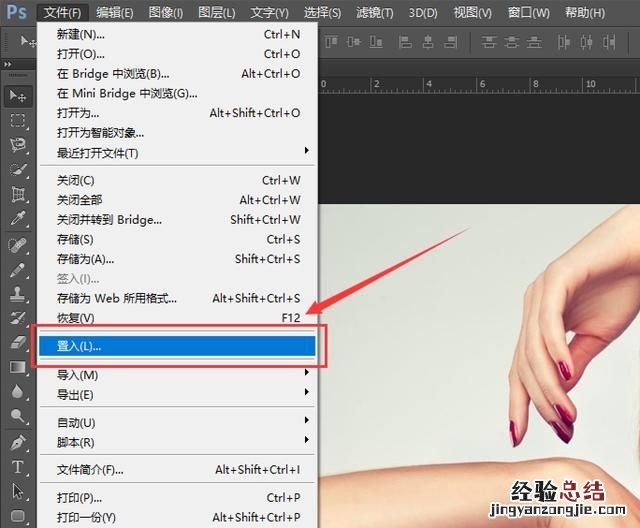Select the Clone Stamp tool
The height and width of the screenshot is (528, 640).
coord(18,294)
